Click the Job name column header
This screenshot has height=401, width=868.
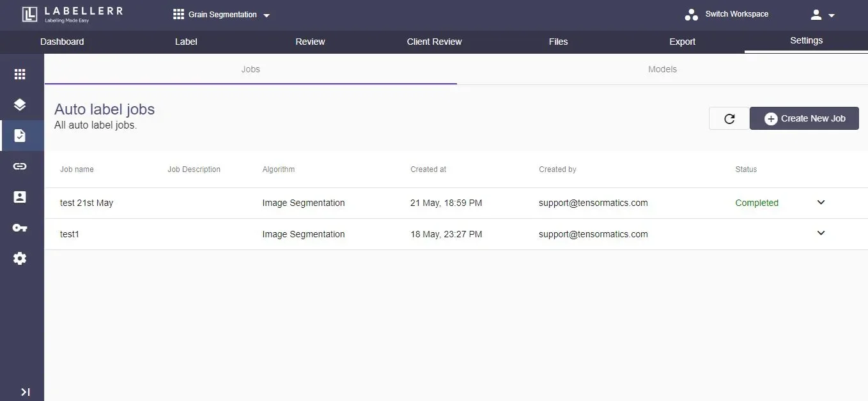pyautogui.click(x=77, y=169)
